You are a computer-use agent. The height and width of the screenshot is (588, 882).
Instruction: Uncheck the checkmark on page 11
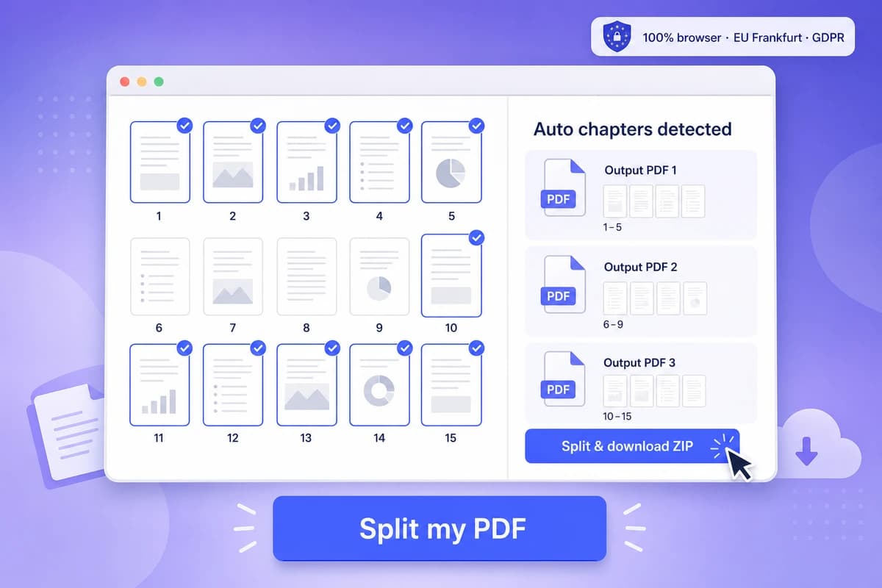pos(184,348)
